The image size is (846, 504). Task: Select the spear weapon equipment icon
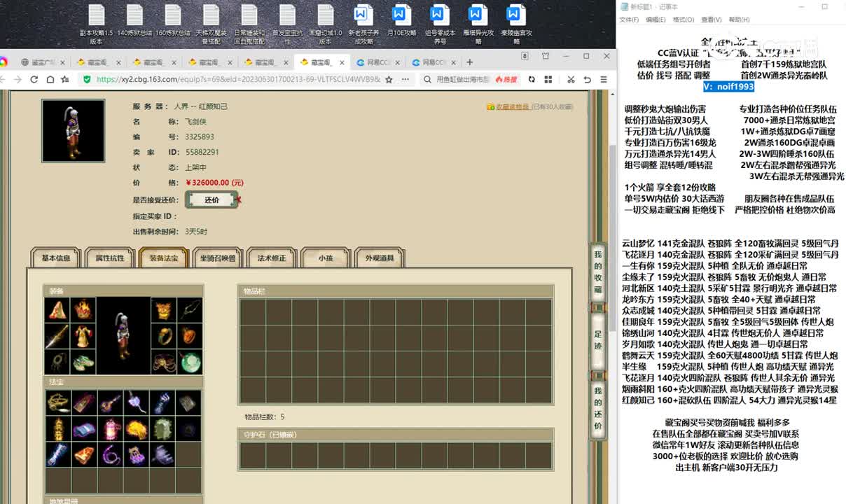click(x=57, y=336)
